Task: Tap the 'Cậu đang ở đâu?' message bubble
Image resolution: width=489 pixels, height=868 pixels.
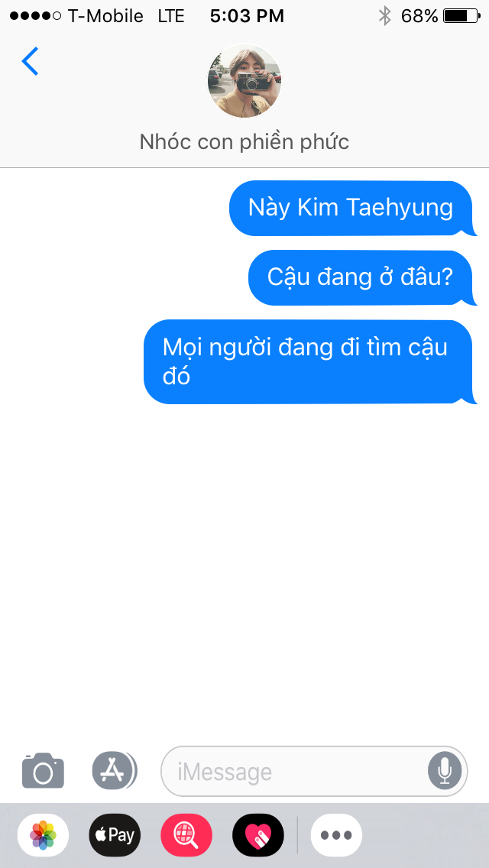Action: pos(361,277)
